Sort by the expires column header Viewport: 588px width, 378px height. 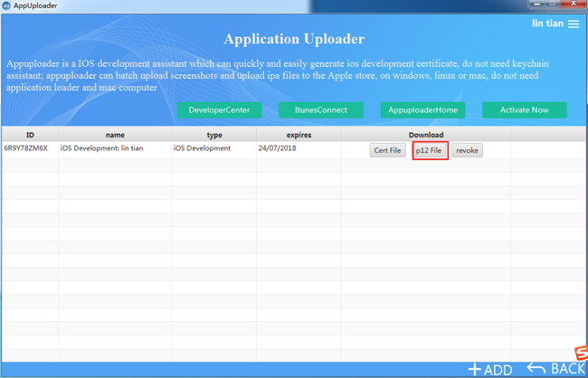(299, 135)
